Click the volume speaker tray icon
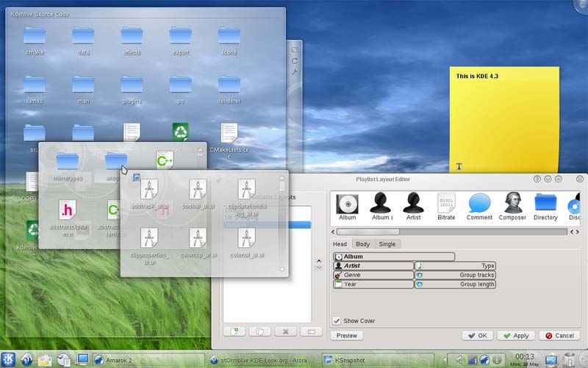Screen dimensions: 588x368 pyautogui.click(x=459, y=360)
